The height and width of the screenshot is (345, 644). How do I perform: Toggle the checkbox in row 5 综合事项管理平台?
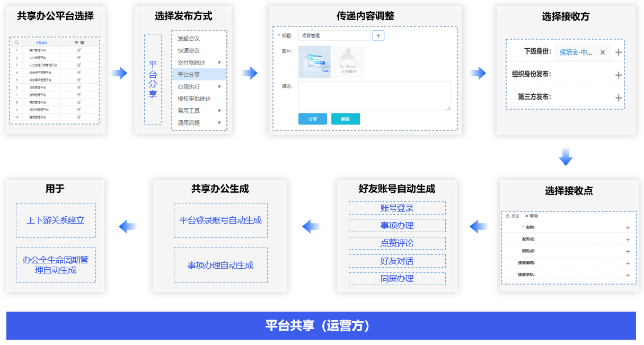tap(79, 79)
